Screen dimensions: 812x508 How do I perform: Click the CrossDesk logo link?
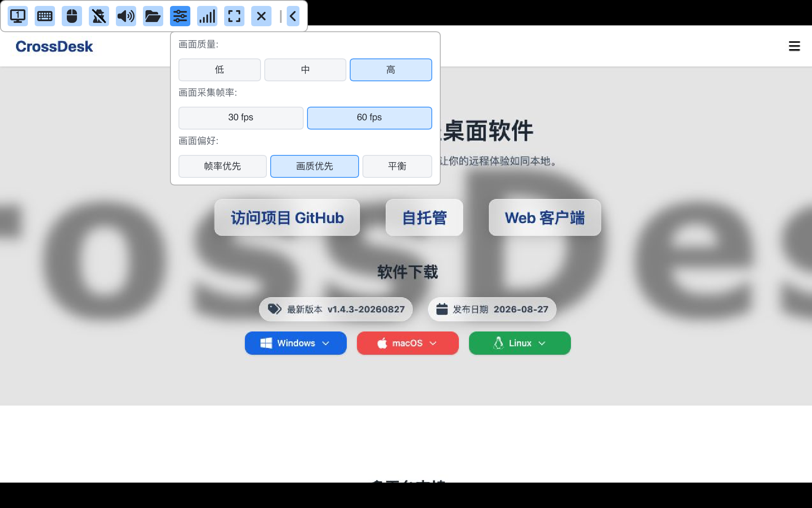[54, 47]
